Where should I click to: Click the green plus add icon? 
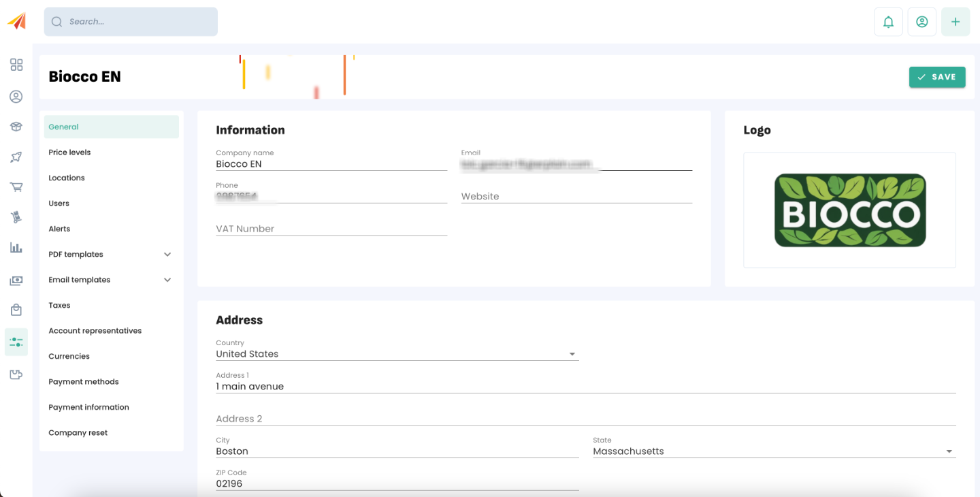click(955, 22)
